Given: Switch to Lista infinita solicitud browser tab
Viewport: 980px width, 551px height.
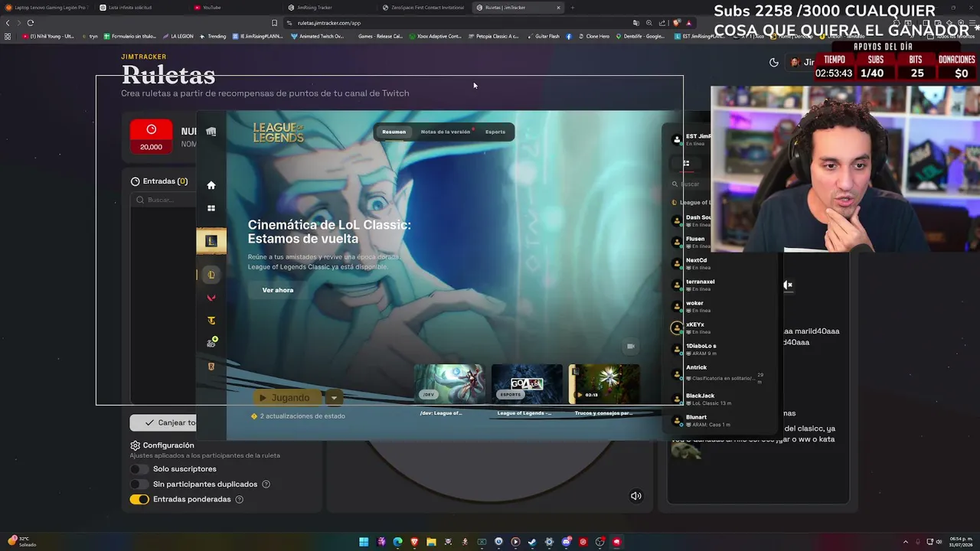Looking at the screenshot, I should (140, 8).
